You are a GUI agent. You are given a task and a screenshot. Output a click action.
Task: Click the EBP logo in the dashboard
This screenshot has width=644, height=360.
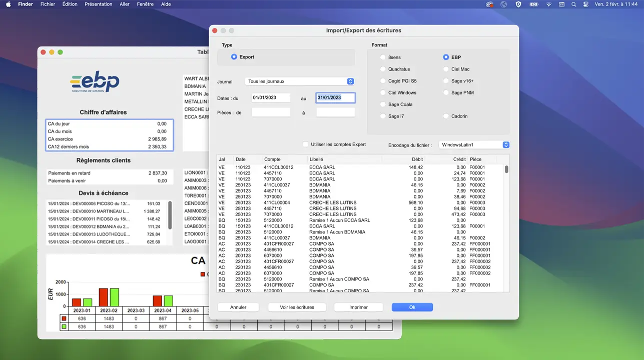point(95,81)
